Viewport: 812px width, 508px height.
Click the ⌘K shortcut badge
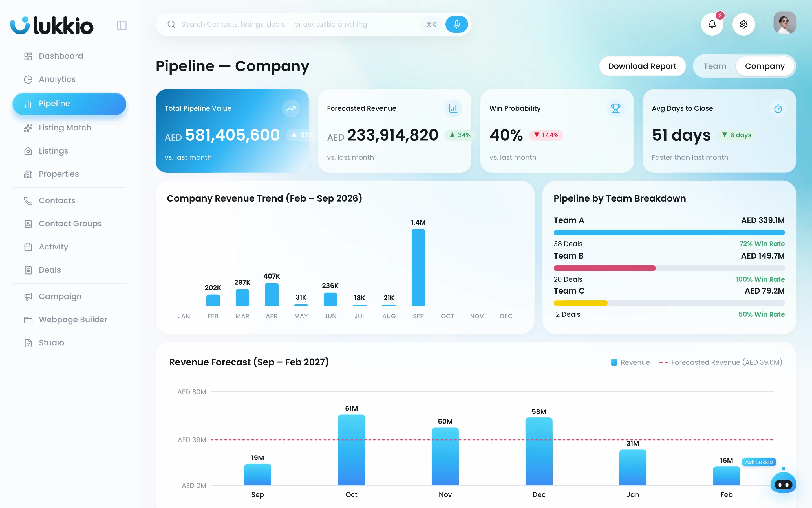click(431, 24)
